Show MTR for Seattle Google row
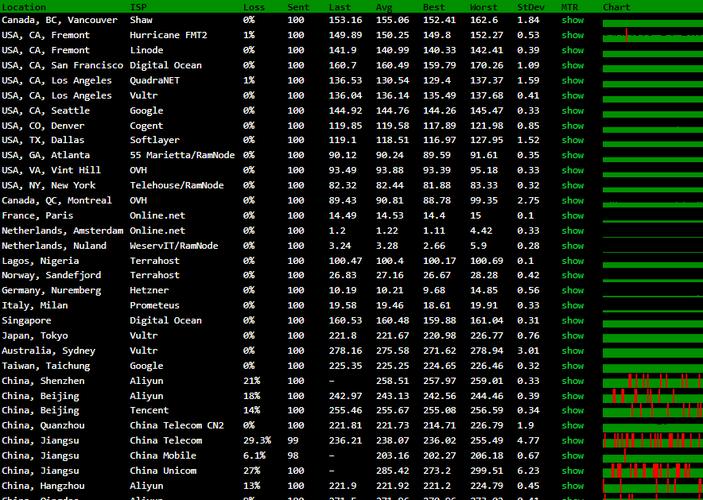 click(x=573, y=110)
